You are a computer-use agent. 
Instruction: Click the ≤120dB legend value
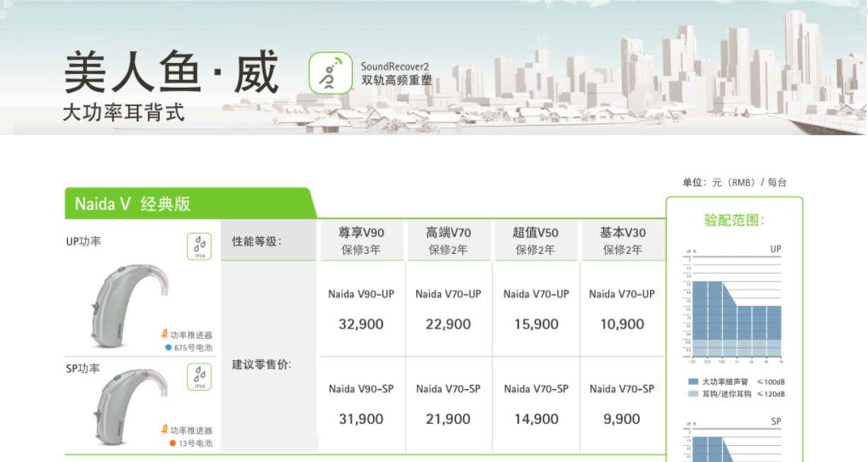point(770,394)
